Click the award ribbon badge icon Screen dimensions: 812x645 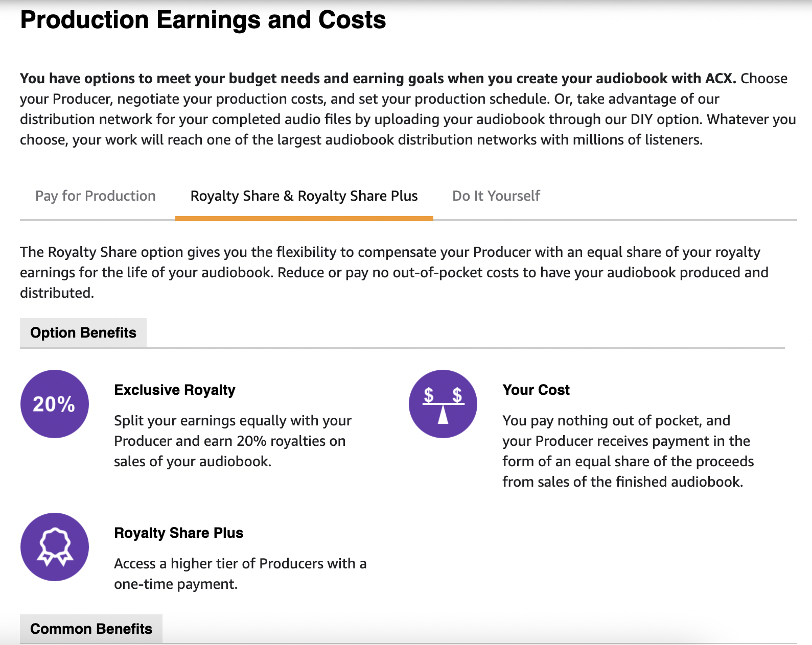pos(55,547)
